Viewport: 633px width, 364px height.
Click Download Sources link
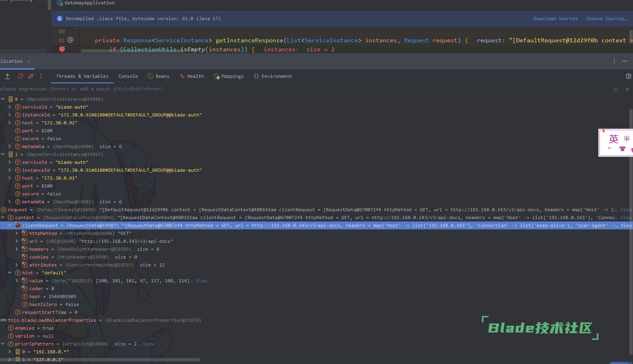pyautogui.click(x=556, y=19)
